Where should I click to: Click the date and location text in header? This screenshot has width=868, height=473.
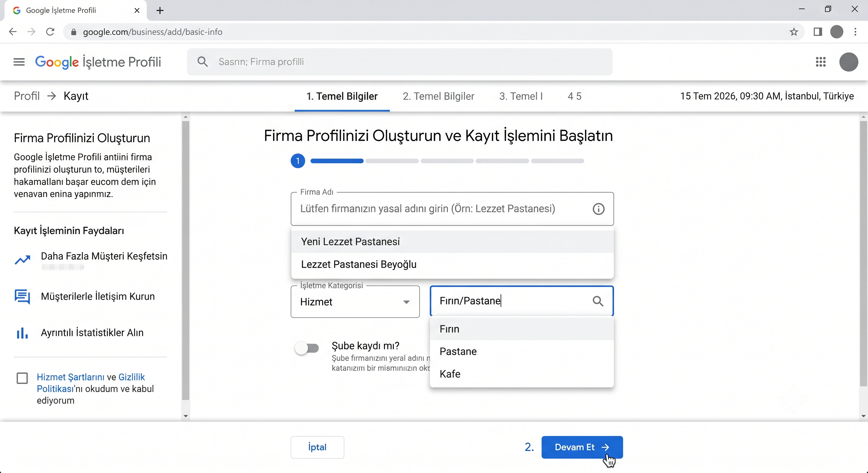click(767, 96)
